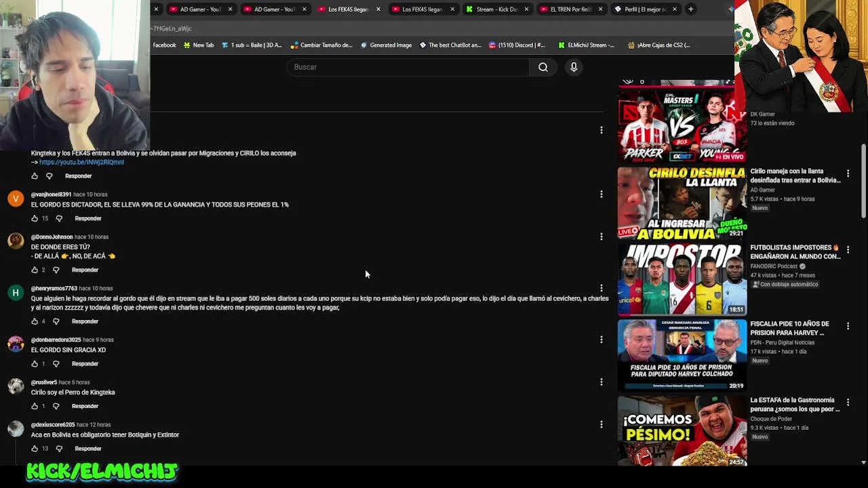Open the avatar of @donbarredora3025
The height and width of the screenshot is (488, 868).
tap(16, 344)
